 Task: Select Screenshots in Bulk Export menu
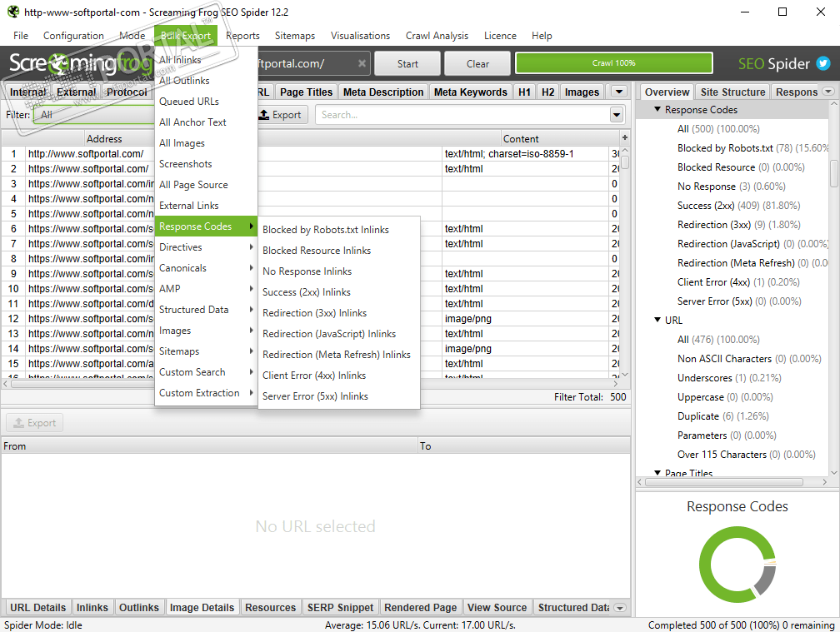pos(205,164)
